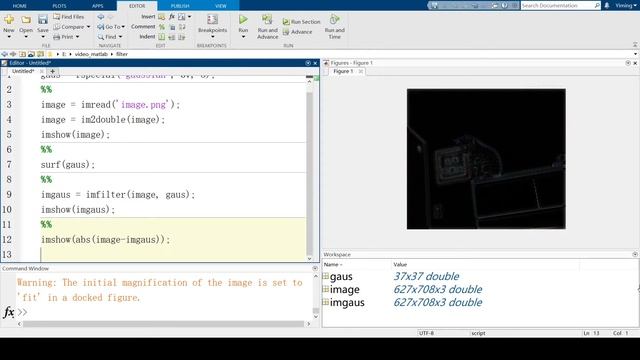
Task: Click the fx function browser icon in Command Window
Action: [9, 312]
